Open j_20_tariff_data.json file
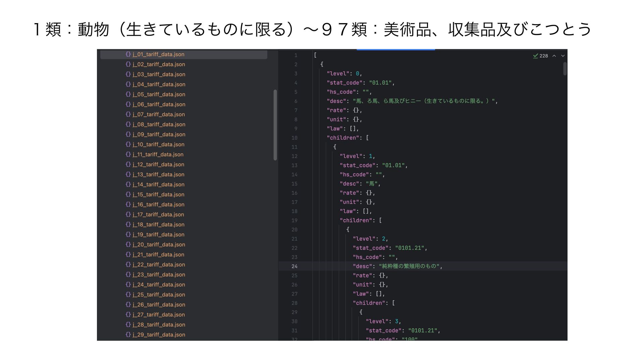 155,245
